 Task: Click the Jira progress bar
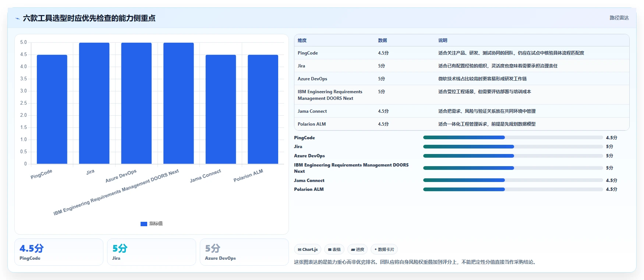coord(513,147)
